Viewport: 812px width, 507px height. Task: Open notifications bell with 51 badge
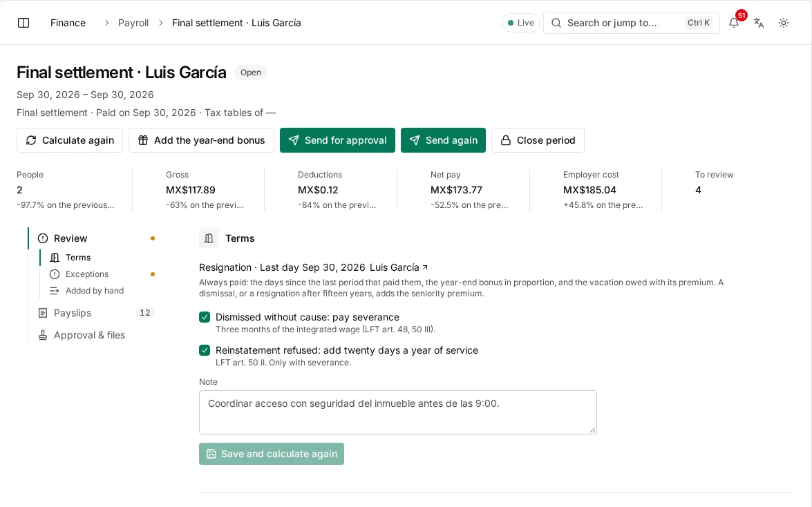(x=734, y=23)
